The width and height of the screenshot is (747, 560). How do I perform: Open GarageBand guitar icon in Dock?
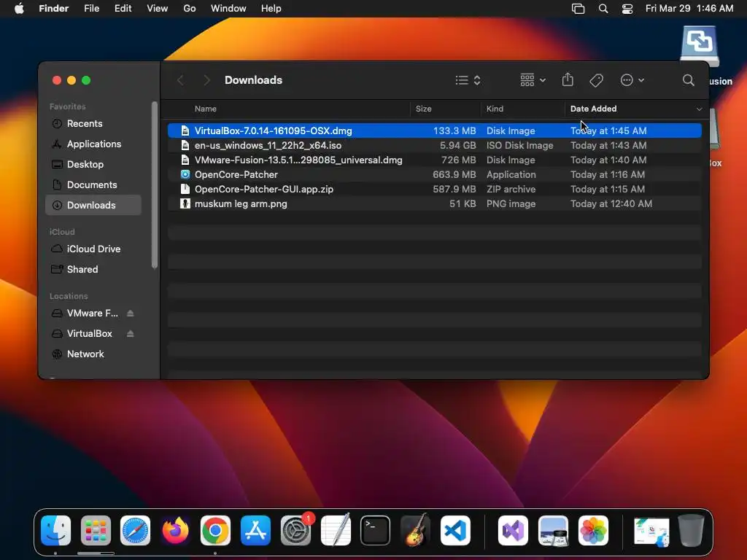415,531
